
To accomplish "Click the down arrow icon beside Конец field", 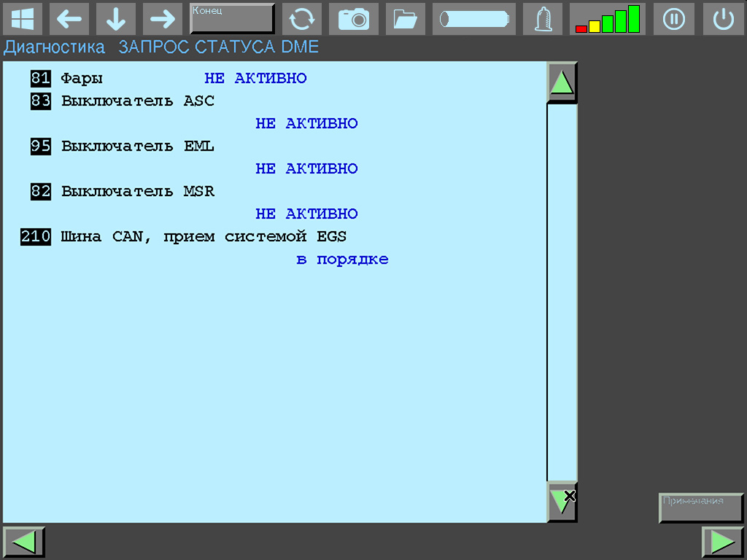I will 115,19.
